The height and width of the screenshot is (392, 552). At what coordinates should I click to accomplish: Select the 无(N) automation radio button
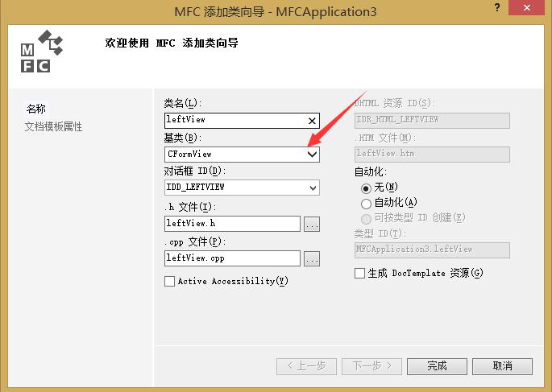(366, 188)
